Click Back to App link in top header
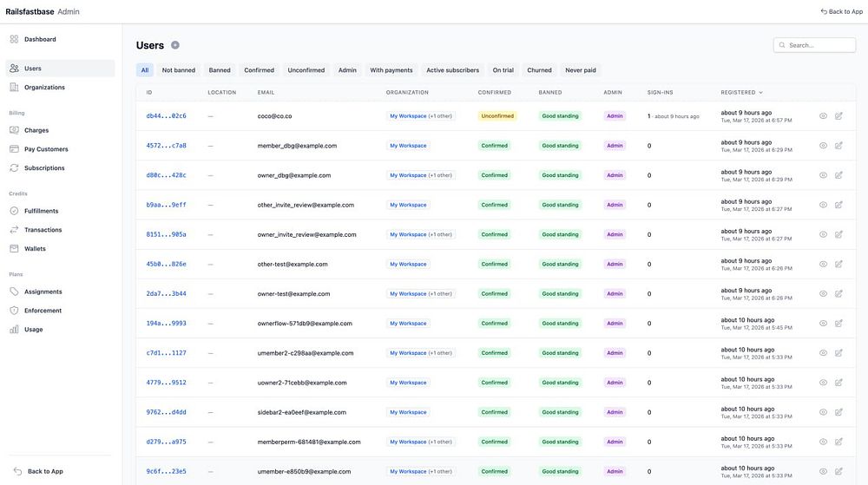The image size is (868, 485). (x=841, y=11)
